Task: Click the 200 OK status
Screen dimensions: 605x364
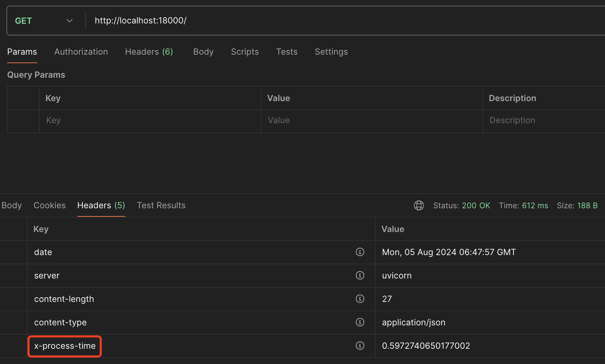Action: tap(476, 206)
